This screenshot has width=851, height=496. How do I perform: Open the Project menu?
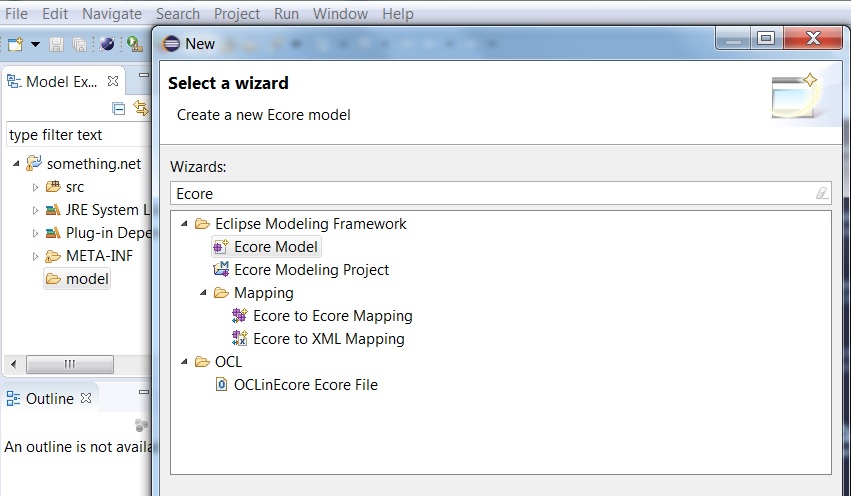237,14
